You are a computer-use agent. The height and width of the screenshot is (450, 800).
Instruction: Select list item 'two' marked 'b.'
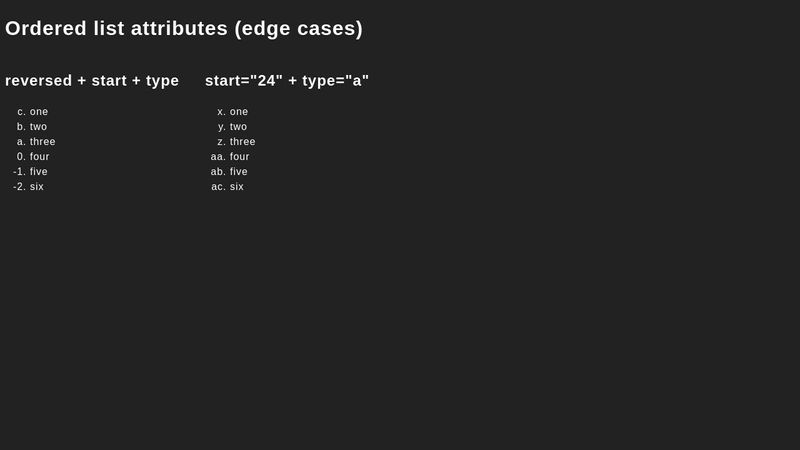[x=39, y=127]
